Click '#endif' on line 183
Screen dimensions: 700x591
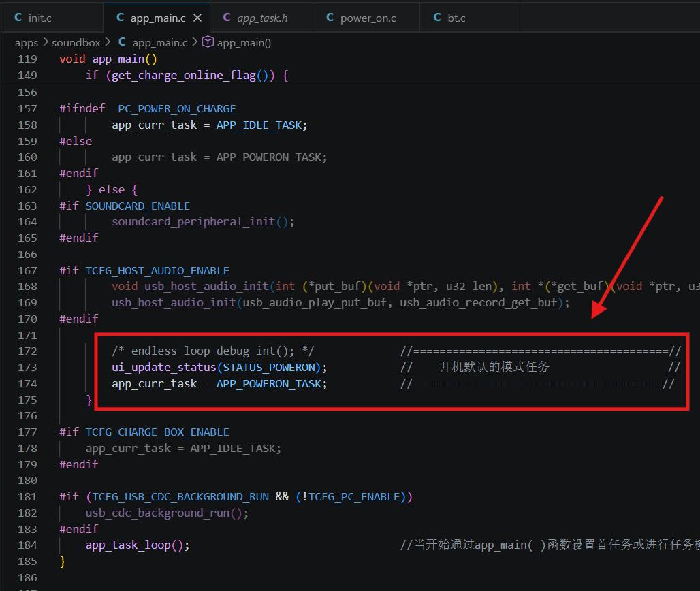point(78,530)
